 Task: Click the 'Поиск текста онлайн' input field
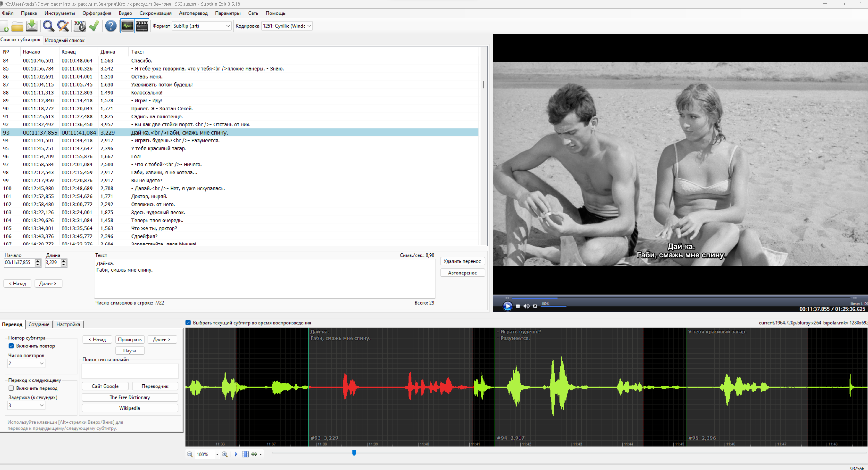tap(130, 371)
